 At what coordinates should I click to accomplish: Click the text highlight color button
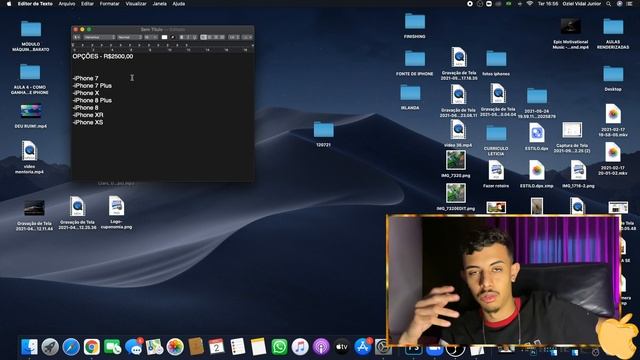point(173,37)
